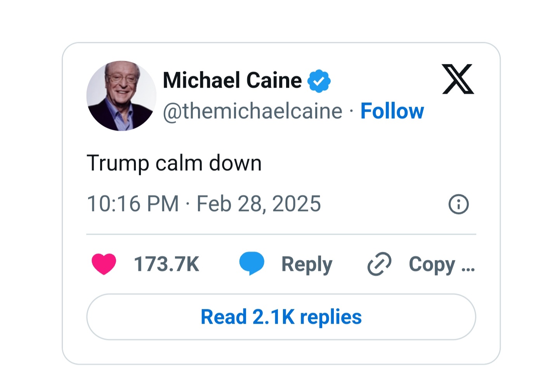Click the word "Trump" in the tweet
This screenshot has width=559, height=392.
click(118, 163)
